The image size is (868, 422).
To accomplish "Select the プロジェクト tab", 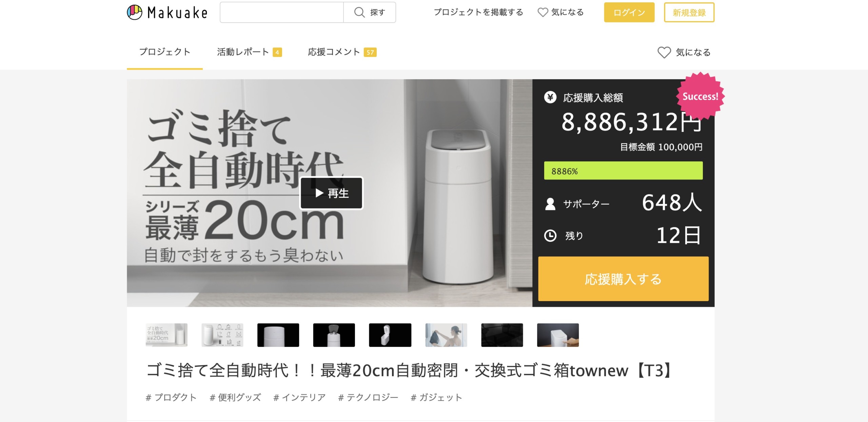I will pos(165,52).
